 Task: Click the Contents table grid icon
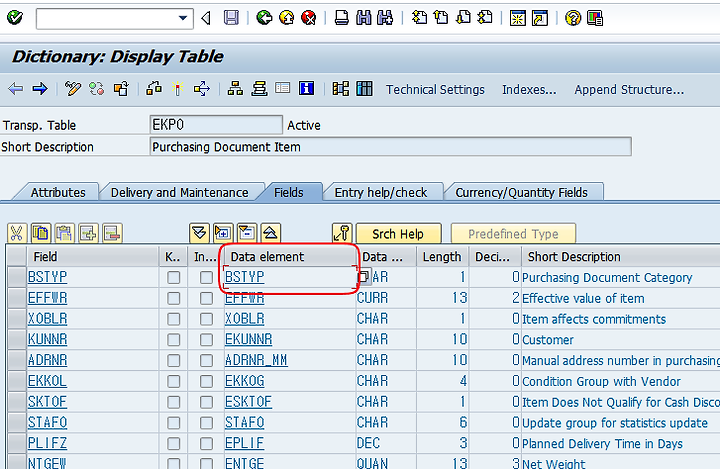point(365,89)
